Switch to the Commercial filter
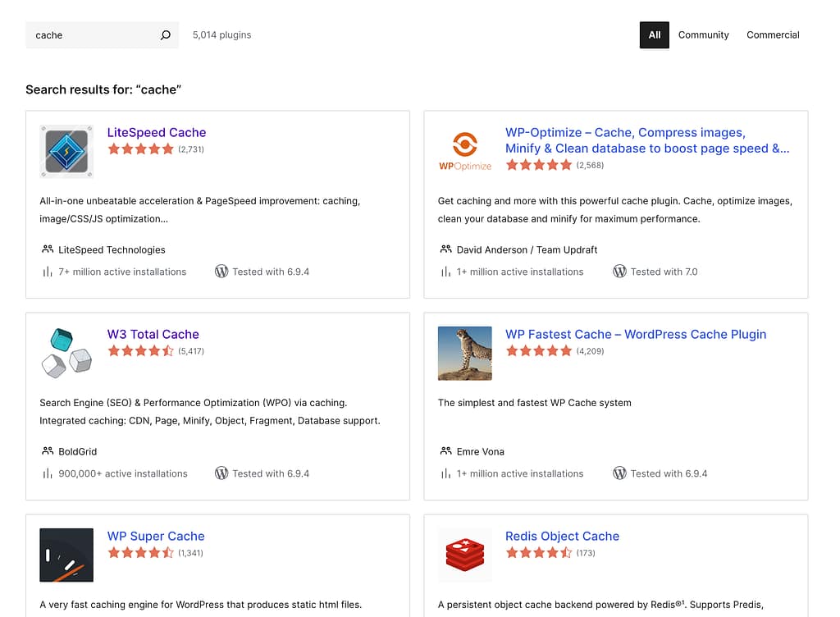The image size is (840, 617). [x=773, y=34]
